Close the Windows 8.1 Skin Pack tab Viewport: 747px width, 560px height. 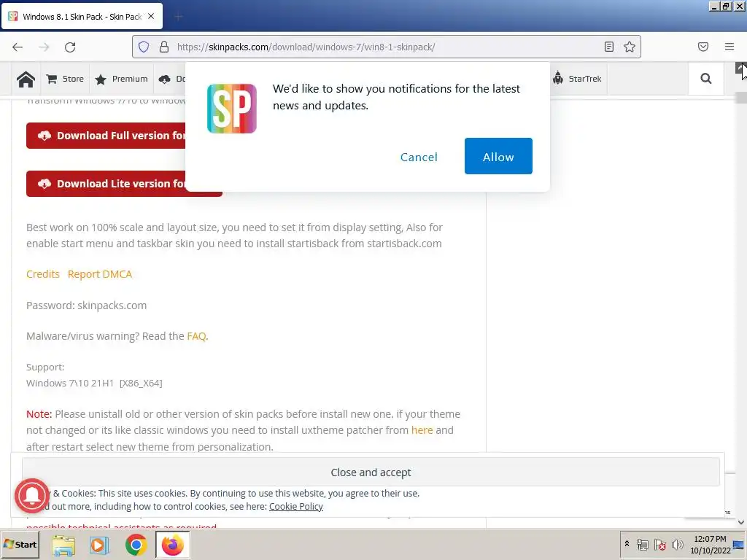pyautogui.click(x=151, y=16)
